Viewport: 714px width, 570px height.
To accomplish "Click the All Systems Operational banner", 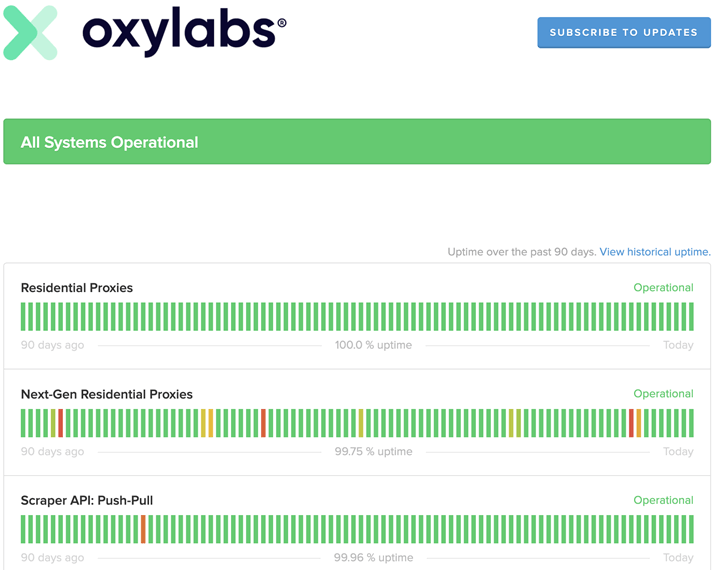I will [x=357, y=142].
